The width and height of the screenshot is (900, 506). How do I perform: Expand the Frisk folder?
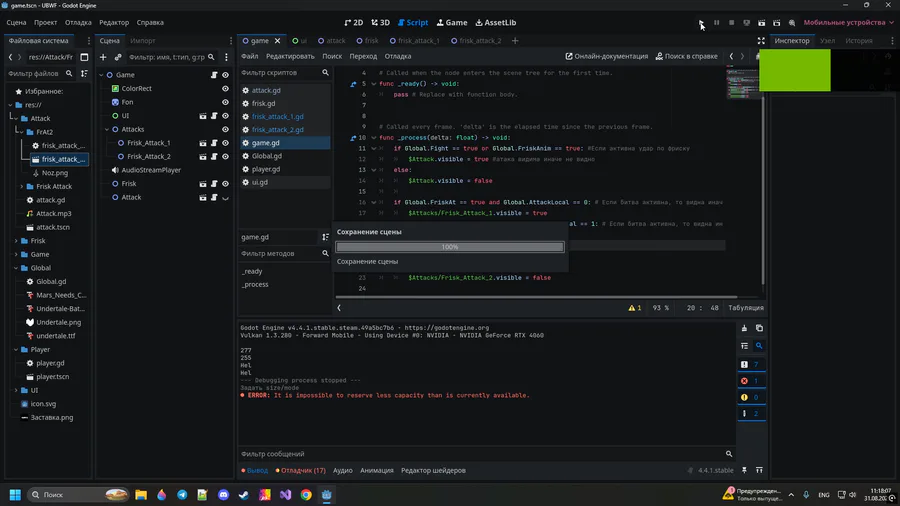[16, 241]
